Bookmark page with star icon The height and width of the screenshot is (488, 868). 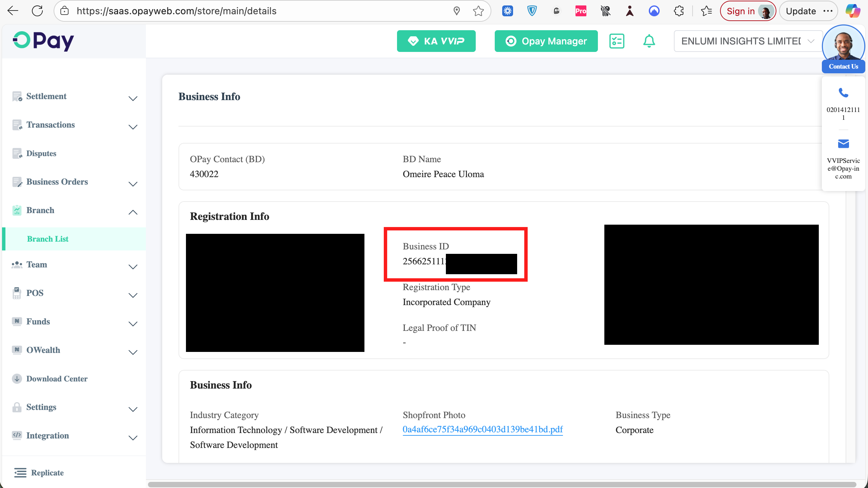pos(478,11)
